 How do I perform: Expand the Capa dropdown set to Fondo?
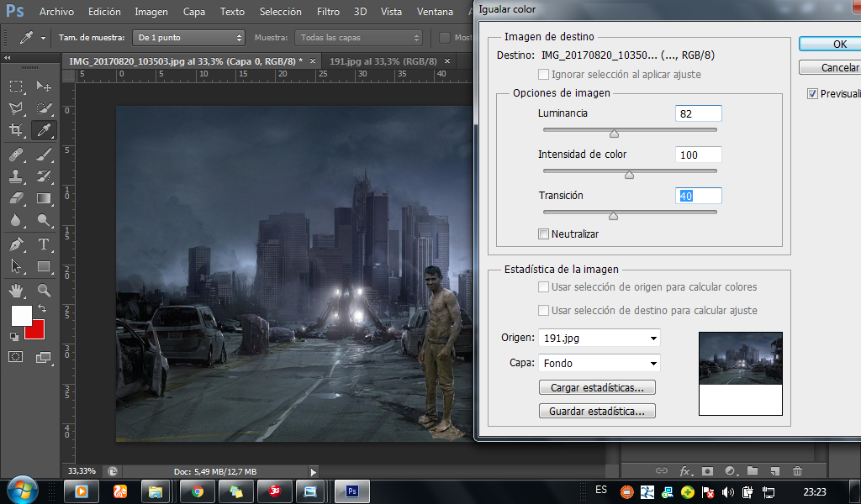tap(599, 363)
